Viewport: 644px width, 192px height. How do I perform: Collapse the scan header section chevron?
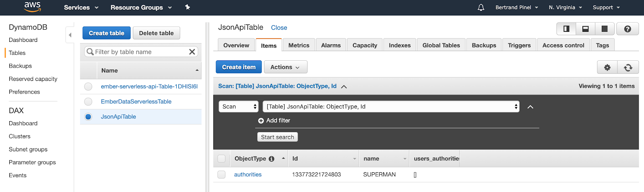(344, 87)
